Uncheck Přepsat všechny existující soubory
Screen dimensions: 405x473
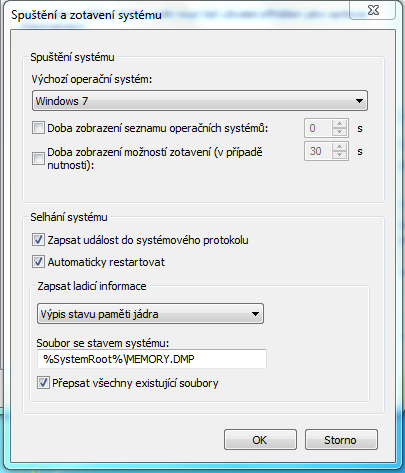(x=43, y=382)
